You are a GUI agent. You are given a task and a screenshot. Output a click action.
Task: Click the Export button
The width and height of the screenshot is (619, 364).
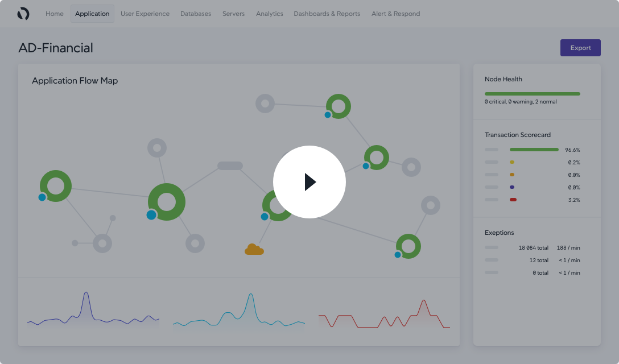[580, 48]
